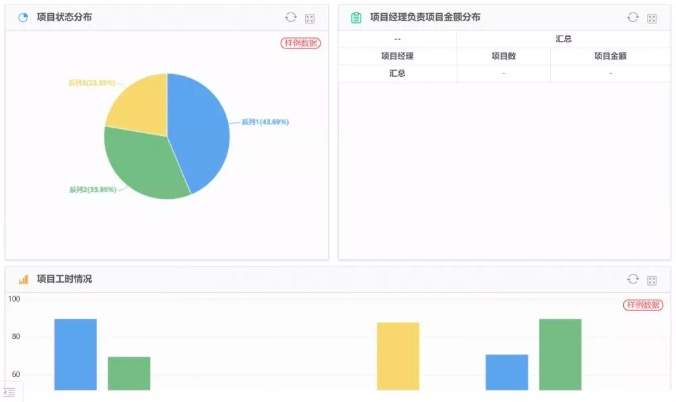Click the 项目金额 column header
676x402 pixels.
(610, 56)
